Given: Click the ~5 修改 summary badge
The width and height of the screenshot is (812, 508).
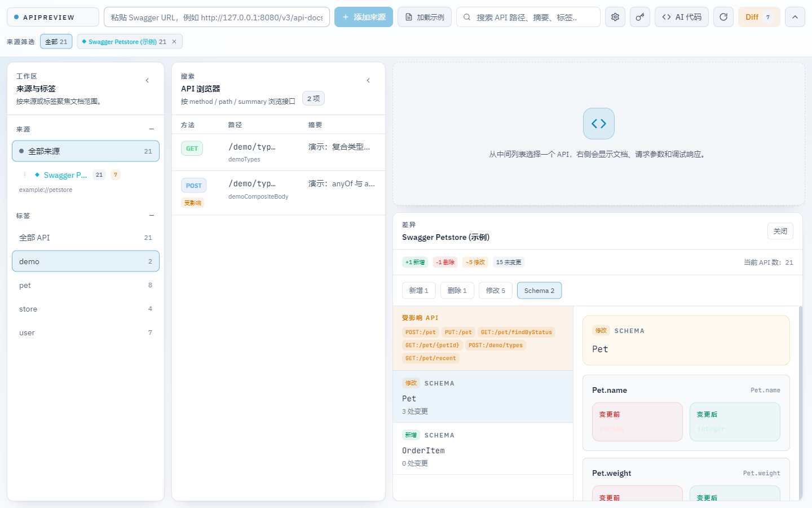Looking at the screenshot, I should point(475,262).
